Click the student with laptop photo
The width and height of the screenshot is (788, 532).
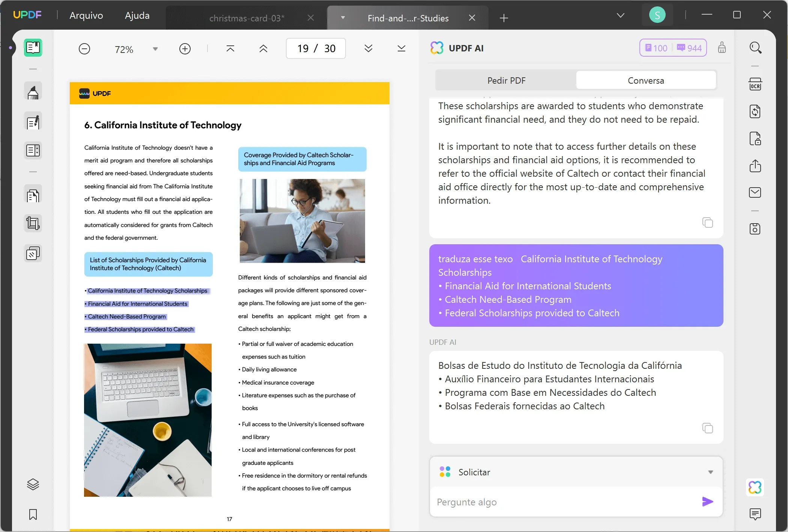(x=302, y=221)
